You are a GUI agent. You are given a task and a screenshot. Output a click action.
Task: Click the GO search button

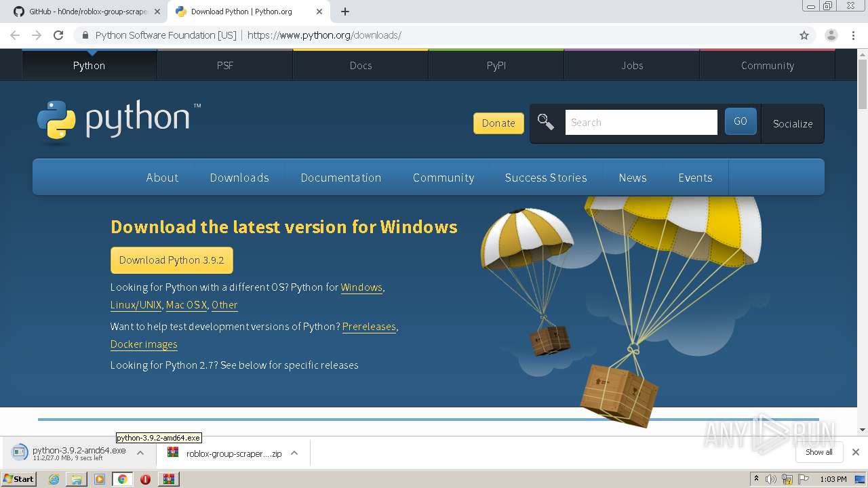click(x=741, y=121)
